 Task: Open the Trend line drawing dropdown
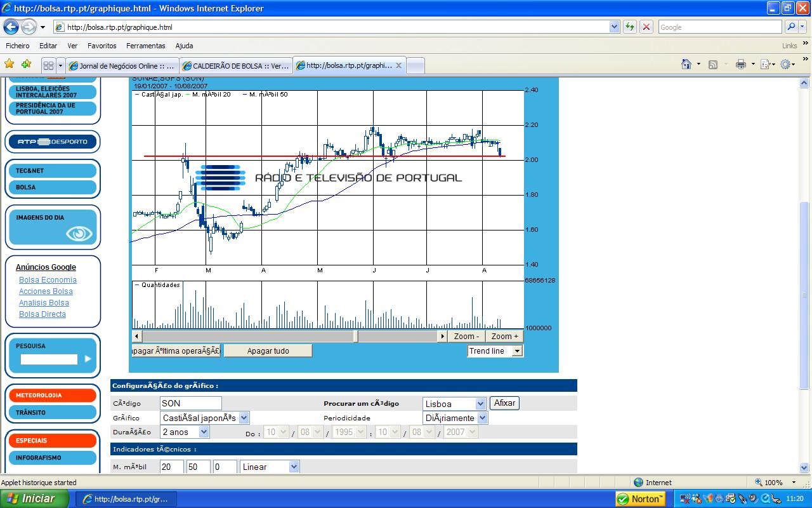point(517,351)
